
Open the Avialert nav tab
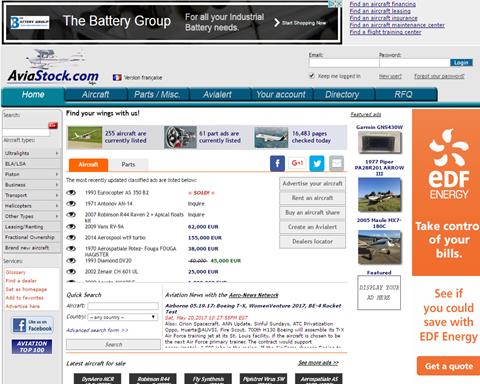point(218,95)
